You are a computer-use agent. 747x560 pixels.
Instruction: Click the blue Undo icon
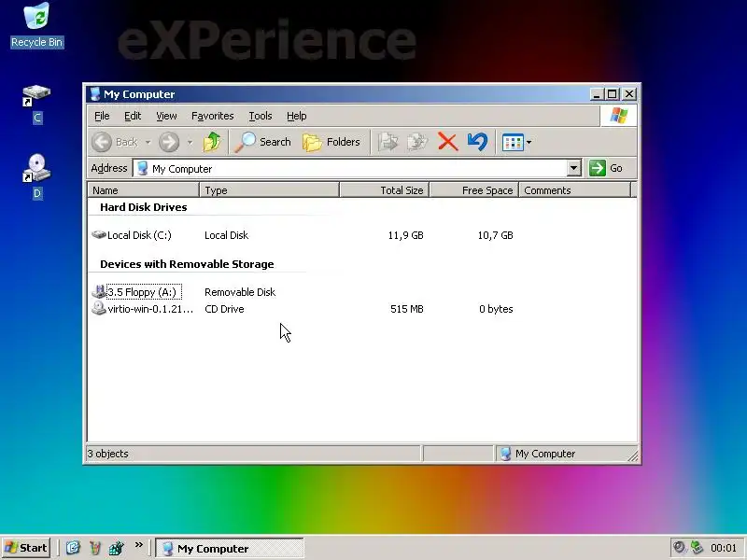477,142
